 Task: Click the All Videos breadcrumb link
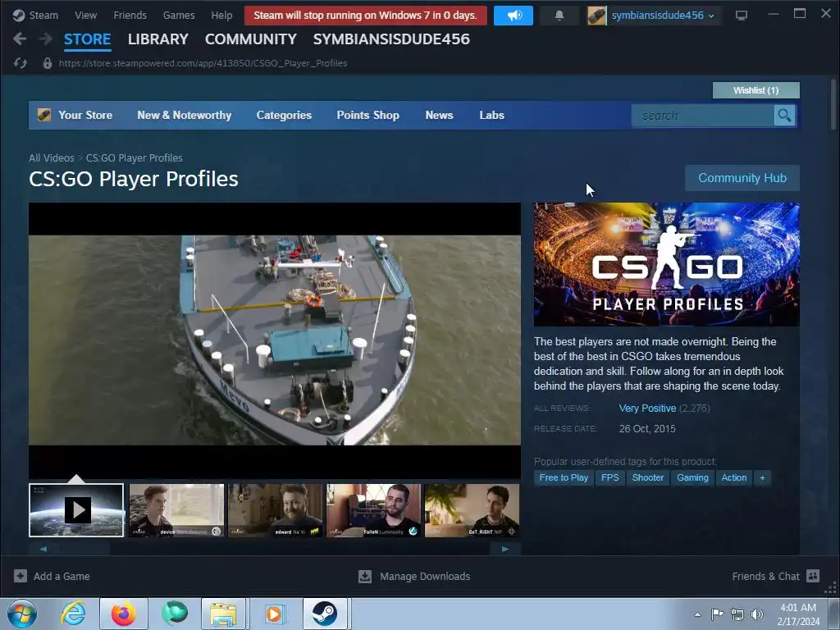coord(52,158)
